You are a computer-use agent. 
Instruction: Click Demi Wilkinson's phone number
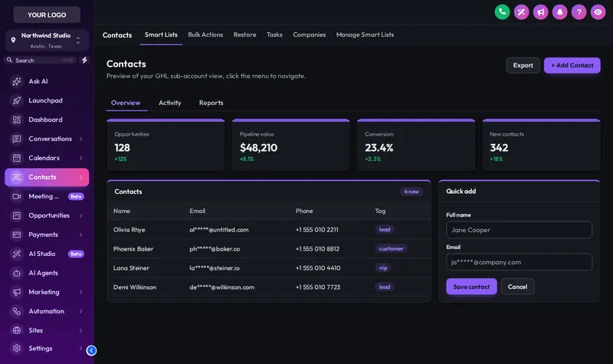[x=318, y=287]
